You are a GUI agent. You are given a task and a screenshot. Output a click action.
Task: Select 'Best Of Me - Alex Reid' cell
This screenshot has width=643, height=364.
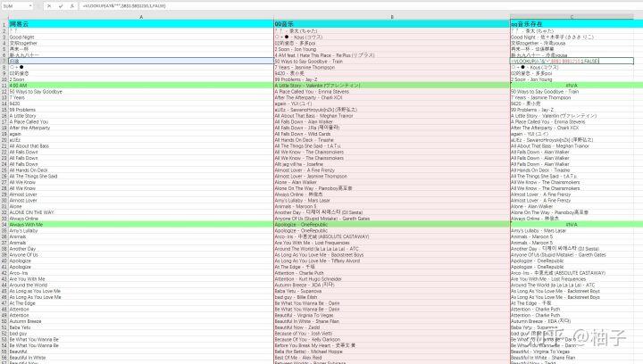(392, 358)
